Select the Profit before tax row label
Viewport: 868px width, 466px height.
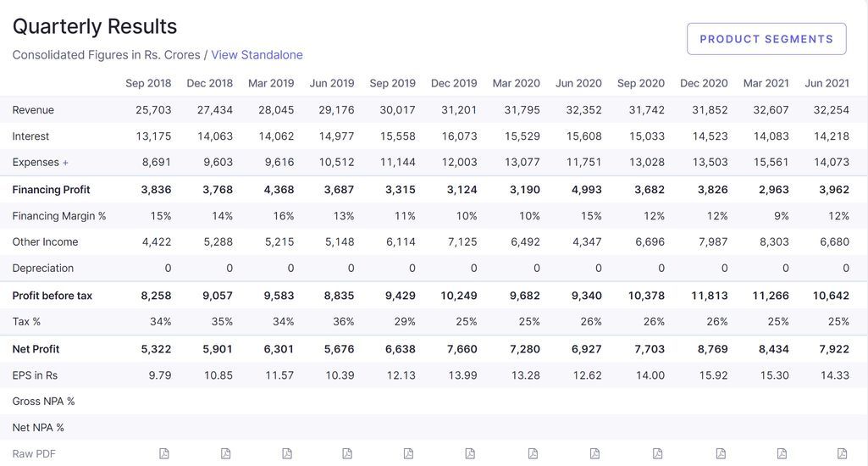point(52,296)
